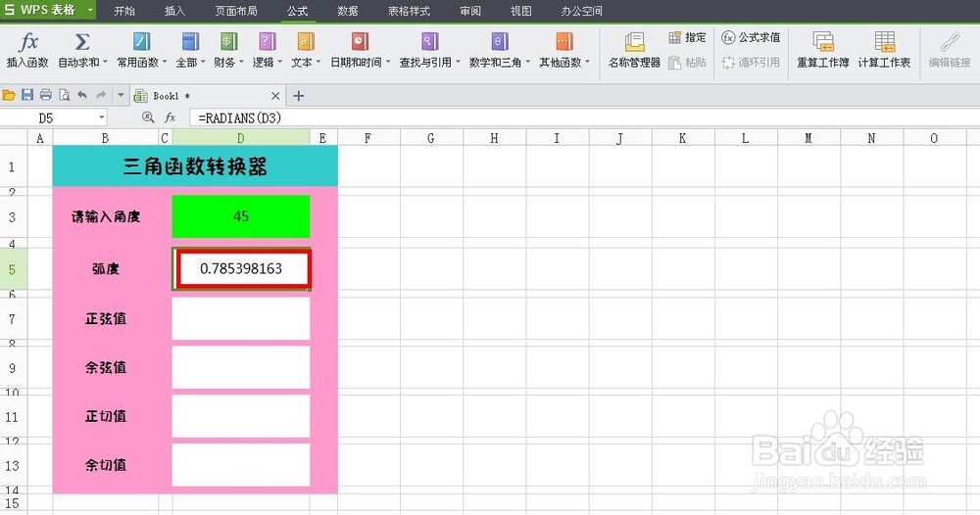
Task: Click Recalculate Workbook (重算工作簿)
Action: point(822,49)
